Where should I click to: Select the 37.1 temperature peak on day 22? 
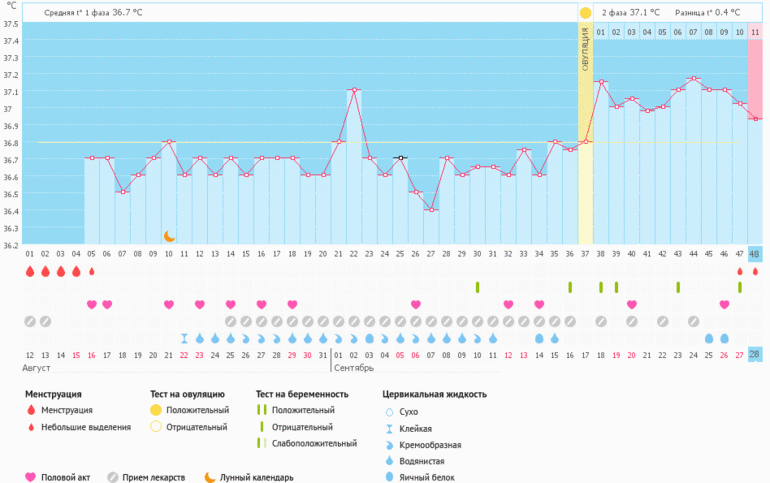coord(354,89)
